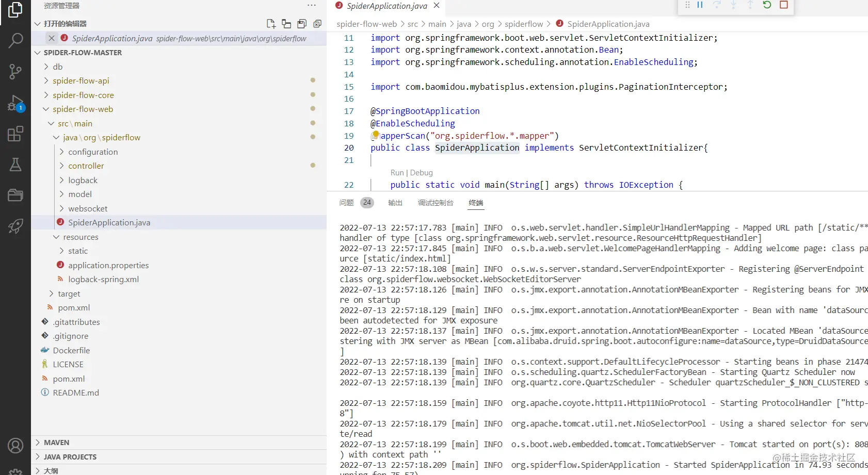This screenshot has width=868, height=475.
Task: Open the Explorer view in activity bar
Action: (x=15, y=9)
